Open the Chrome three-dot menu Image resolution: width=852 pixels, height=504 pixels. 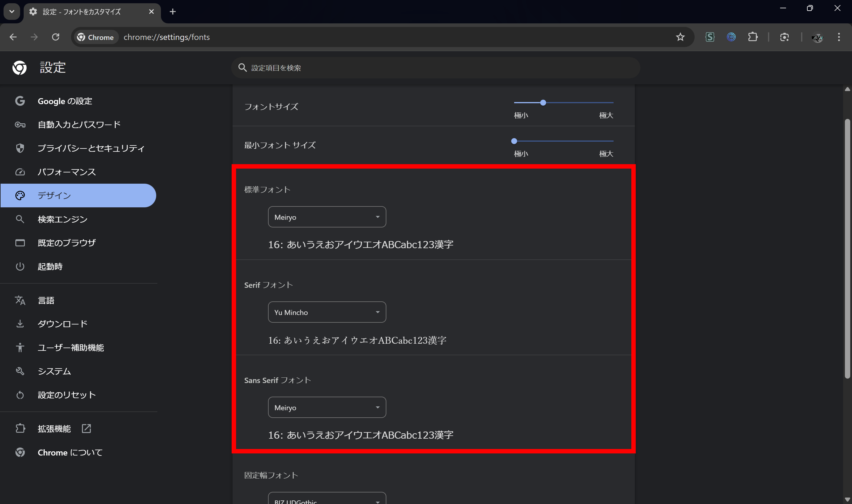[839, 37]
